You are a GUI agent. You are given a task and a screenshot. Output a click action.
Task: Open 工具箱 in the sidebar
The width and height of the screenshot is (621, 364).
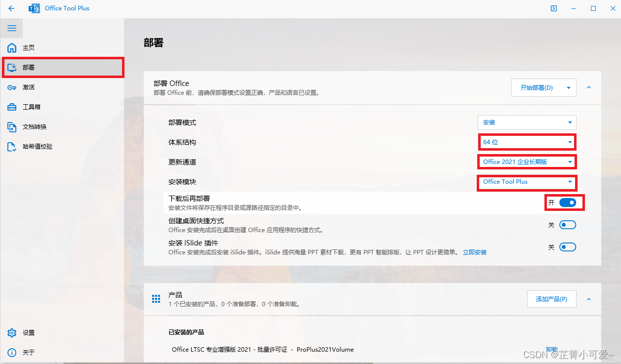(62, 107)
